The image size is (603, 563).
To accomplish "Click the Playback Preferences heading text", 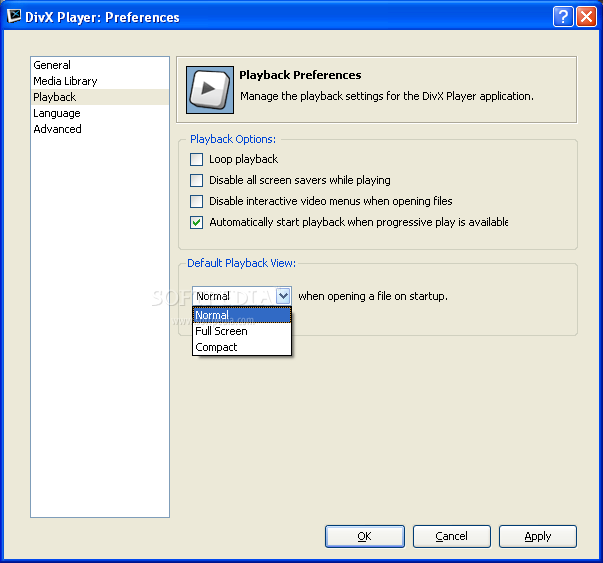I will point(300,75).
